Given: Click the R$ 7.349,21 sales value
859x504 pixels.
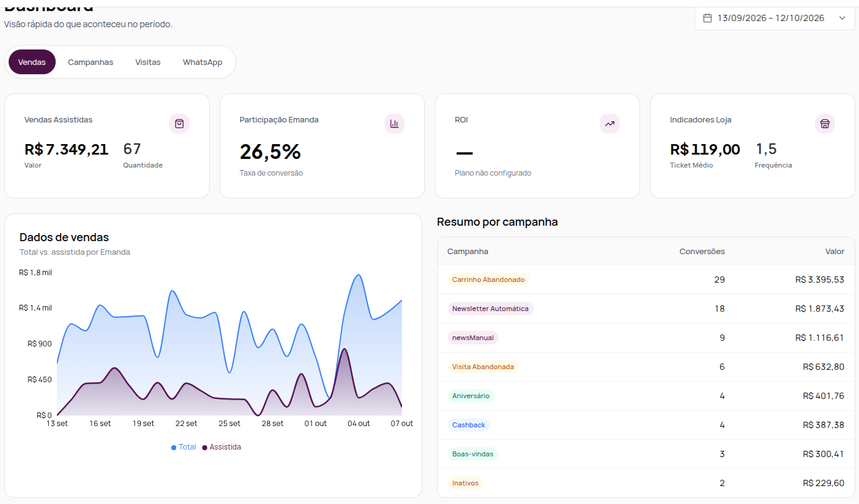Looking at the screenshot, I should coord(66,149).
